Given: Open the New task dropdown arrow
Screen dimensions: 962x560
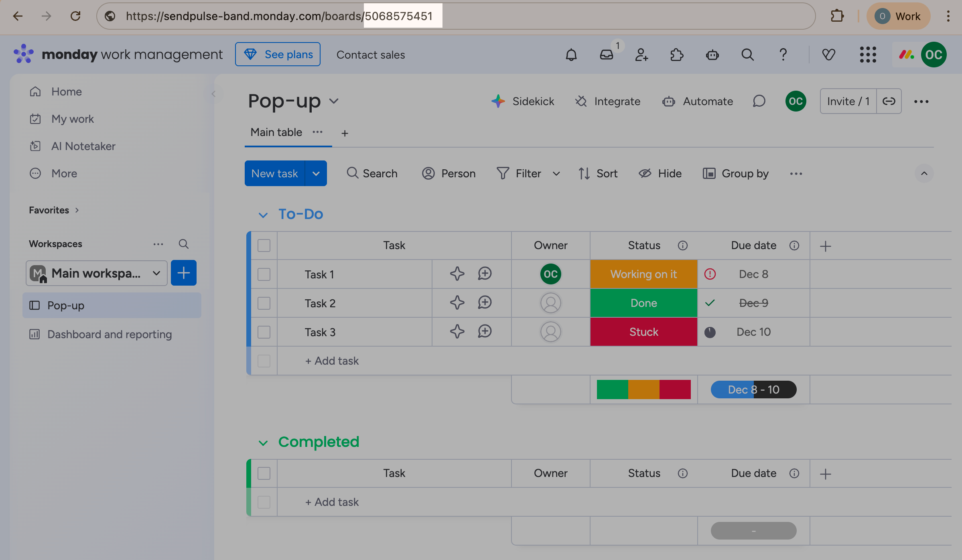Looking at the screenshot, I should click(x=316, y=174).
